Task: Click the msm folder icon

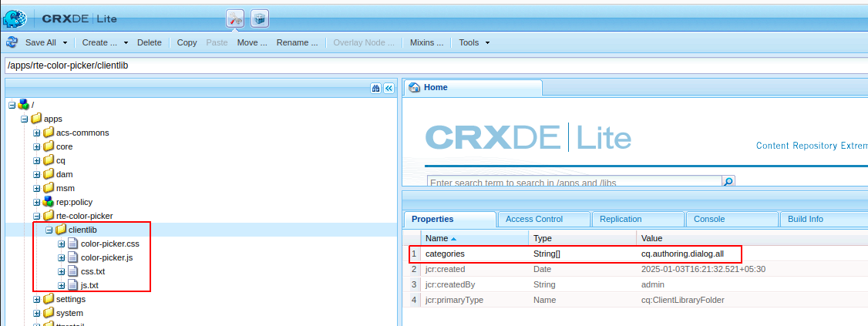Action: click(49, 187)
